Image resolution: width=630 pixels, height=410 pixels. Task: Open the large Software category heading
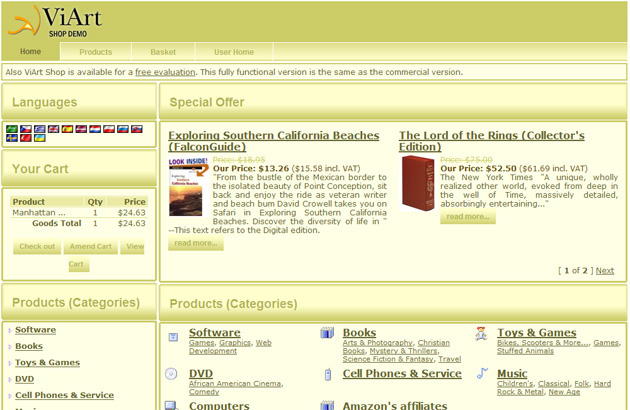pos(215,333)
